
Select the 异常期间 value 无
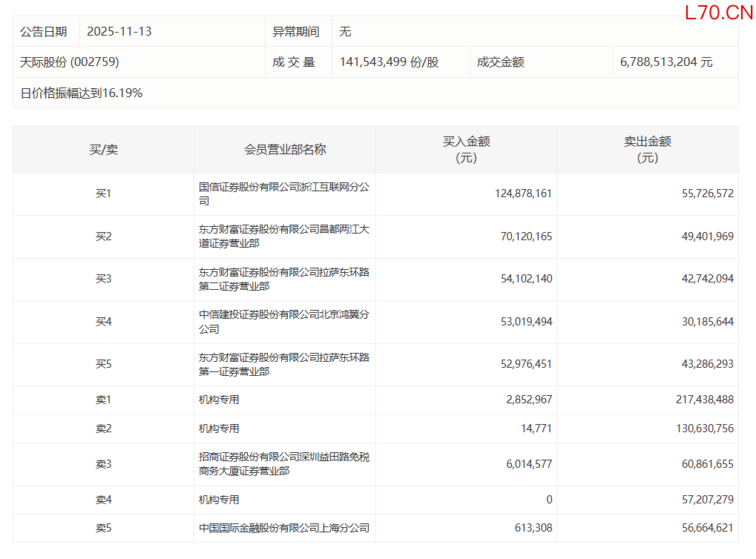coord(345,31)
